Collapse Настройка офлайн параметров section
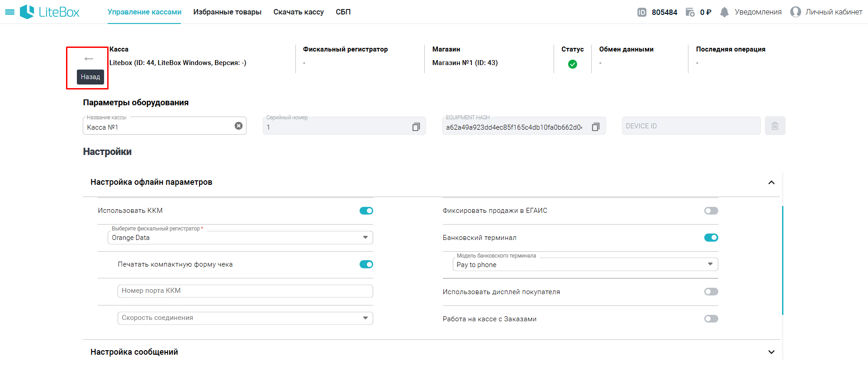This screenshot has height=366, width=868. coord(771,183)
